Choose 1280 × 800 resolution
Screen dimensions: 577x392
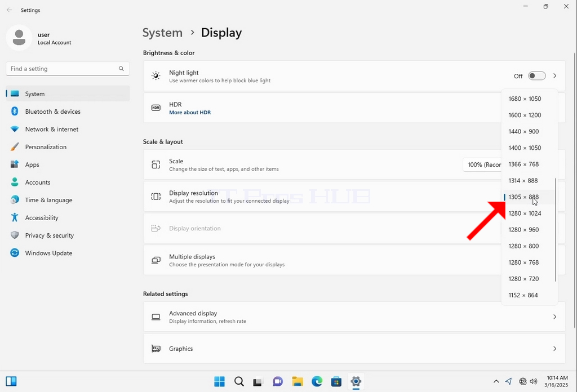(530, 246)
